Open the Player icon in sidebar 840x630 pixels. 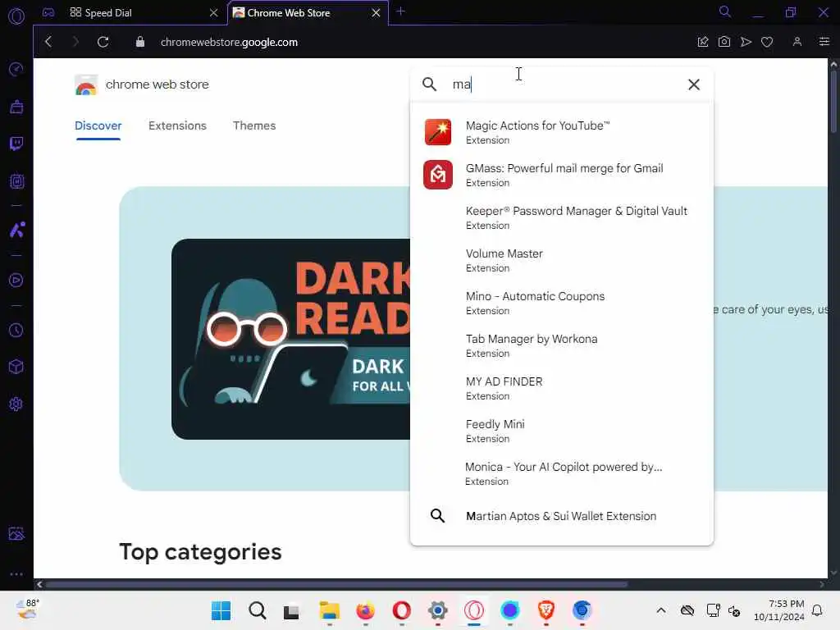click(x=16, y=281)
